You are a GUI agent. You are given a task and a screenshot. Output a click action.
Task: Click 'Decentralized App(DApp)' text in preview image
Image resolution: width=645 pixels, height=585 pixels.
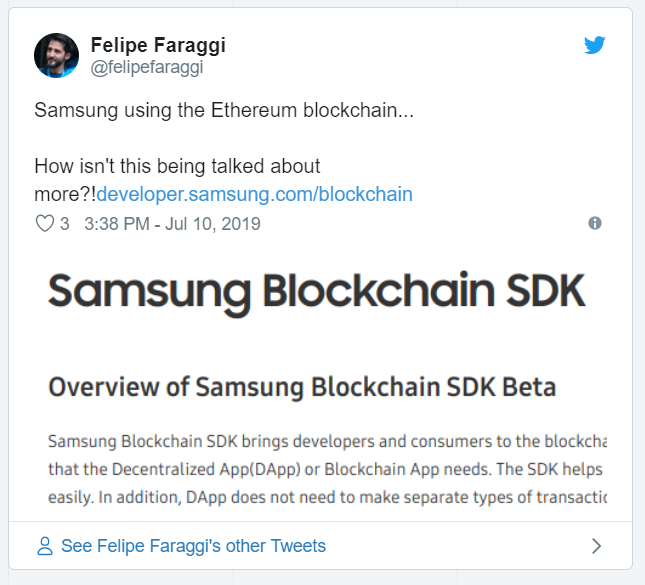pyautogui.click(x=206, y=470)
